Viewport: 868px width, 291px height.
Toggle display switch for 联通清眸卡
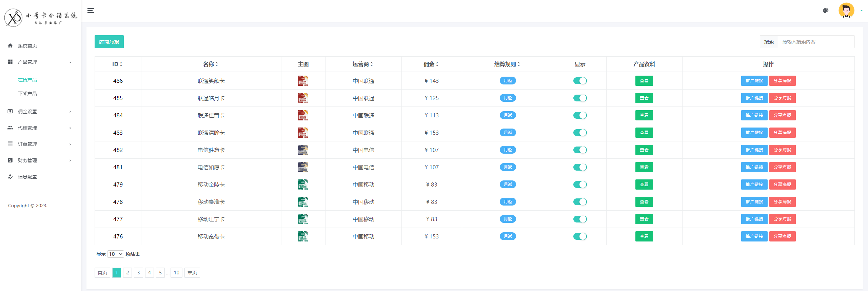coord(580,133)
